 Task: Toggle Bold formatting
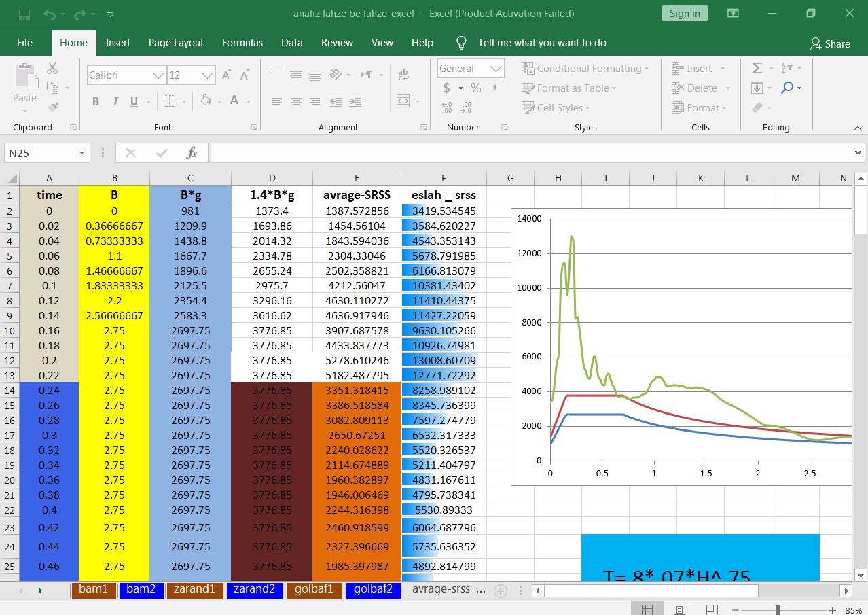pos(96,101)
